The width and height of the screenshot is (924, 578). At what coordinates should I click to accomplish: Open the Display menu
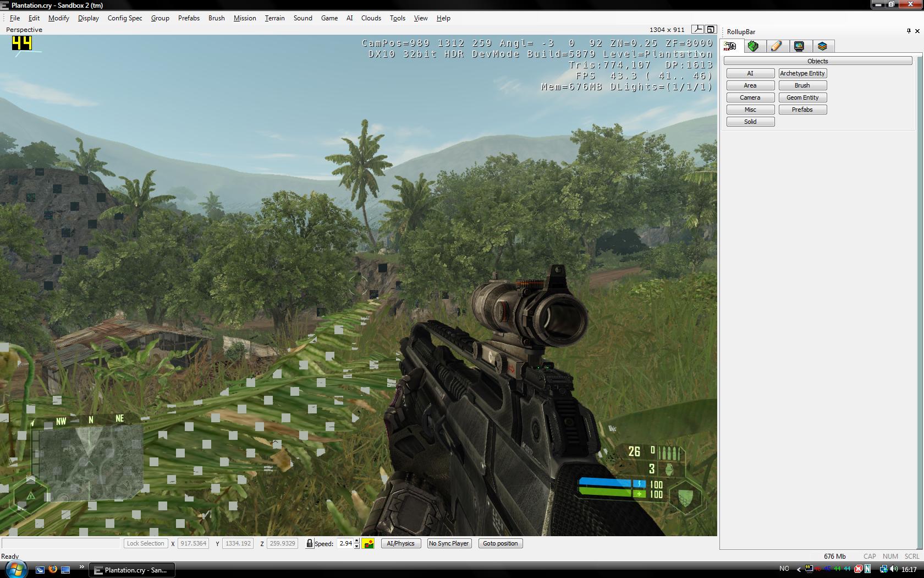(x=89, y=18)
